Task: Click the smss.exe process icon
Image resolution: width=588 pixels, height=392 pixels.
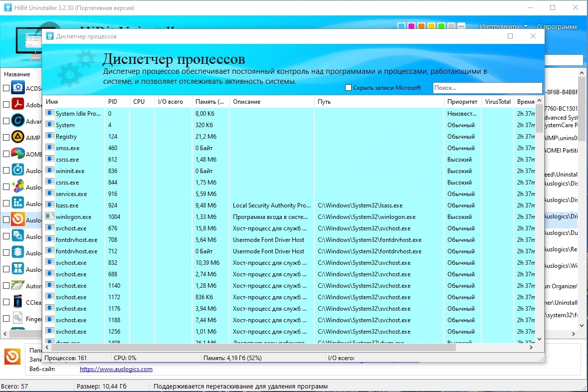Action: [49, 148]
